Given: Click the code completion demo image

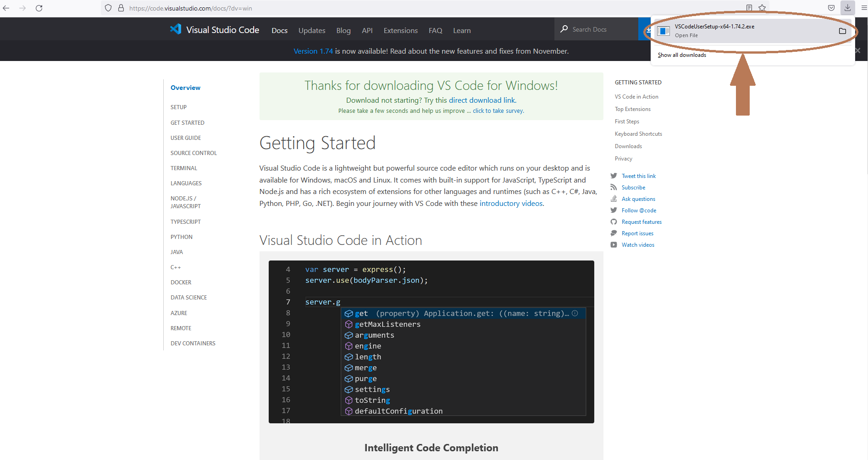Looking at the screenshot, I should (x=431, y=342).
